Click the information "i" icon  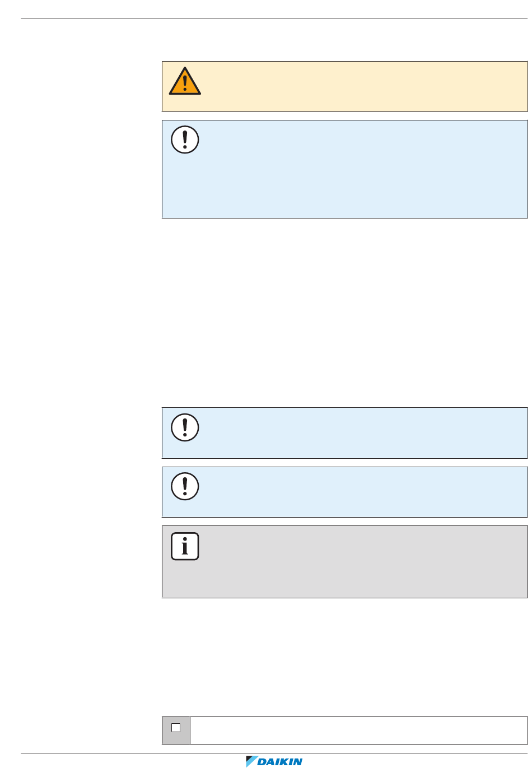pyautogui.click(x=185, y=546)
